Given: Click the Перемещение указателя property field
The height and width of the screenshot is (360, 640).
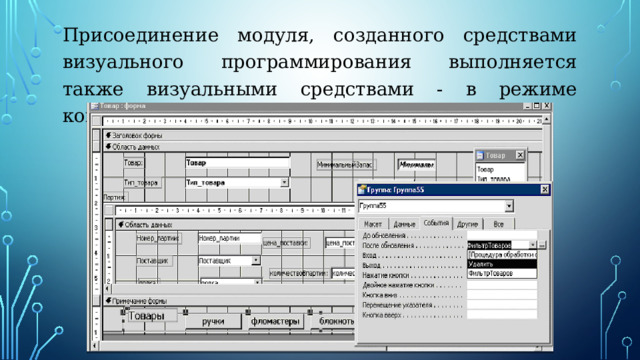Looking at the screenshot, I should pyautogui.click(x=501, y=305).
